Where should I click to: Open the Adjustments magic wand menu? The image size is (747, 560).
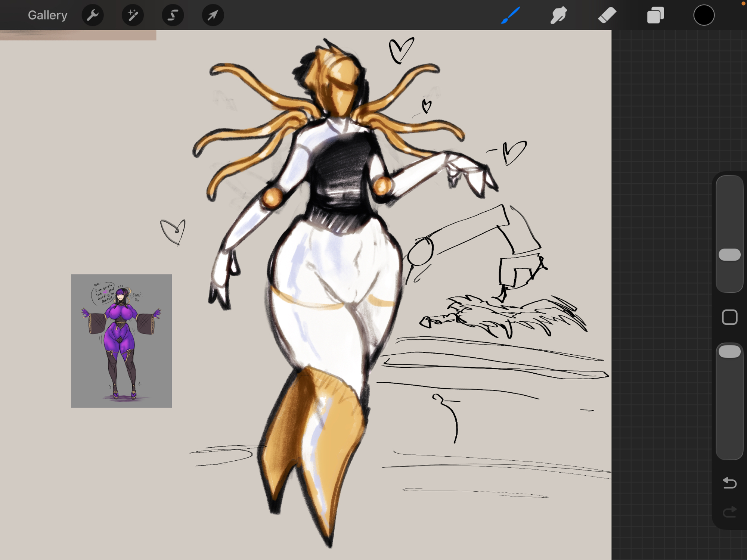pos(133,15)
